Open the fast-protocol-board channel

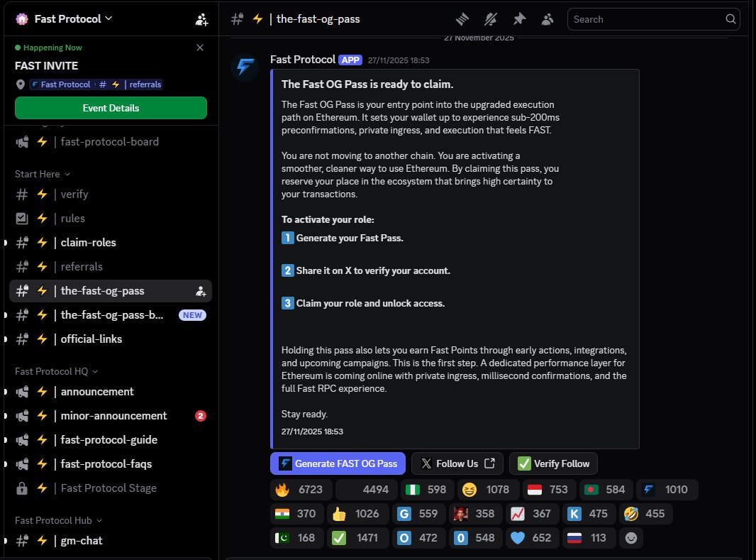coord(111,142)
